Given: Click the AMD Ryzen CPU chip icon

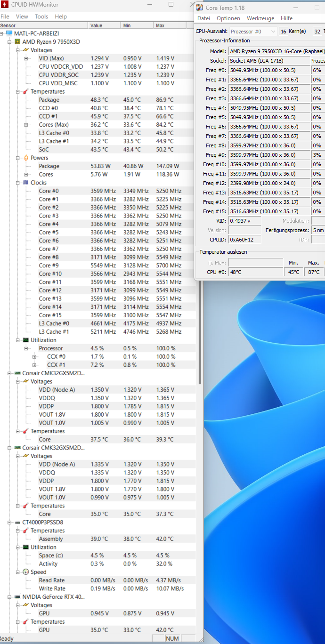Looking at the screenshot, I should (x=17, y=42).
